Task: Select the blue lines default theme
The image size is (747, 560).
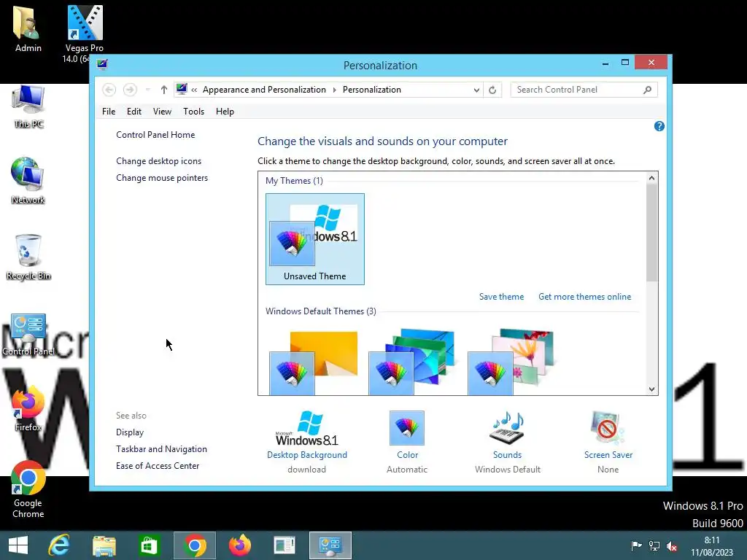Action: pos(412,362)
